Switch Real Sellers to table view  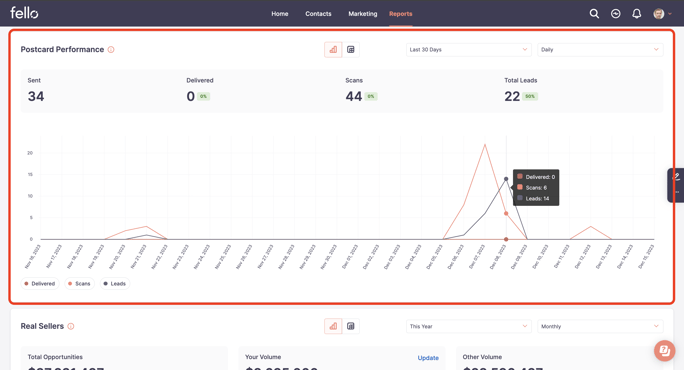tap(351, 326)
